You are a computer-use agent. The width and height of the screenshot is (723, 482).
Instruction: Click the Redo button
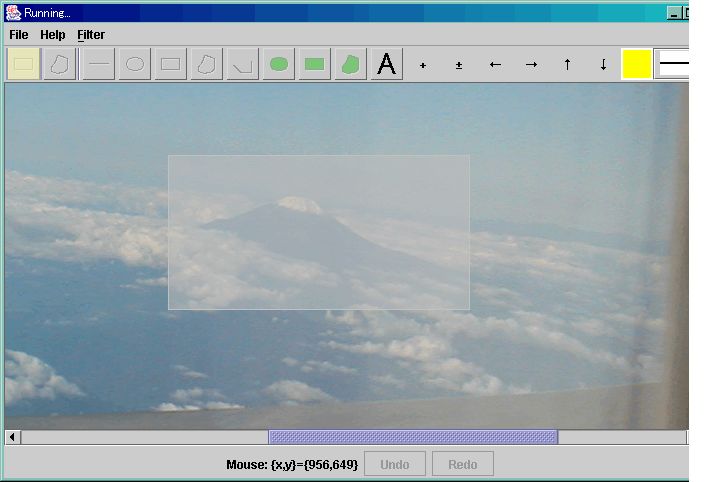(462, 464)
